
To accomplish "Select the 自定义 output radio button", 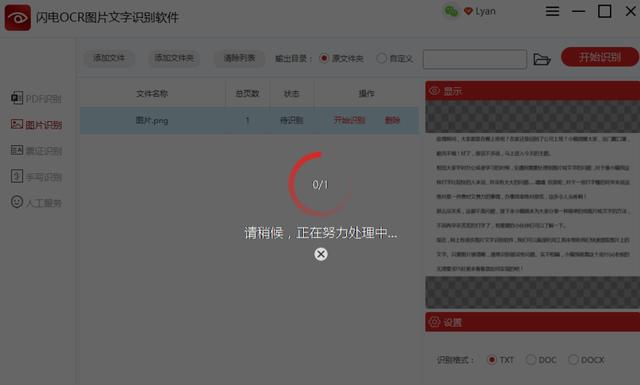I will pyautogui.click(x=381, y=58).
